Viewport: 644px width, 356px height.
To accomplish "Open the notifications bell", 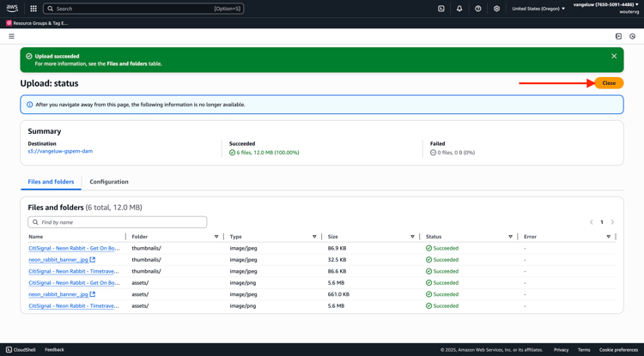I will click(459, 9).
